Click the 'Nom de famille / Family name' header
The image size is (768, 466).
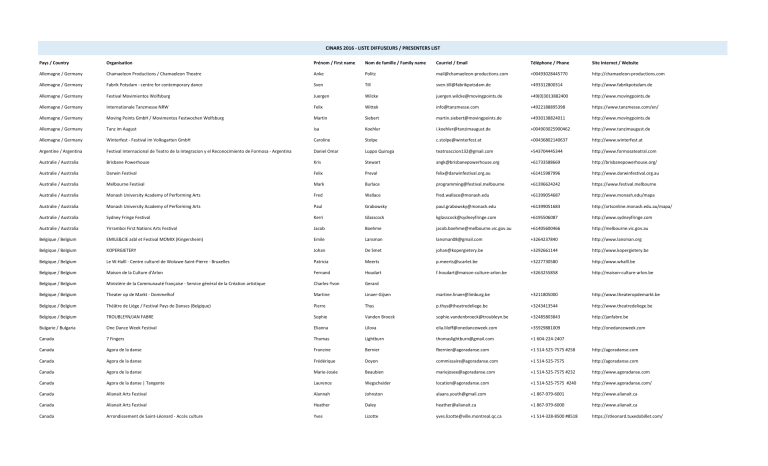[x=395, y=63]
